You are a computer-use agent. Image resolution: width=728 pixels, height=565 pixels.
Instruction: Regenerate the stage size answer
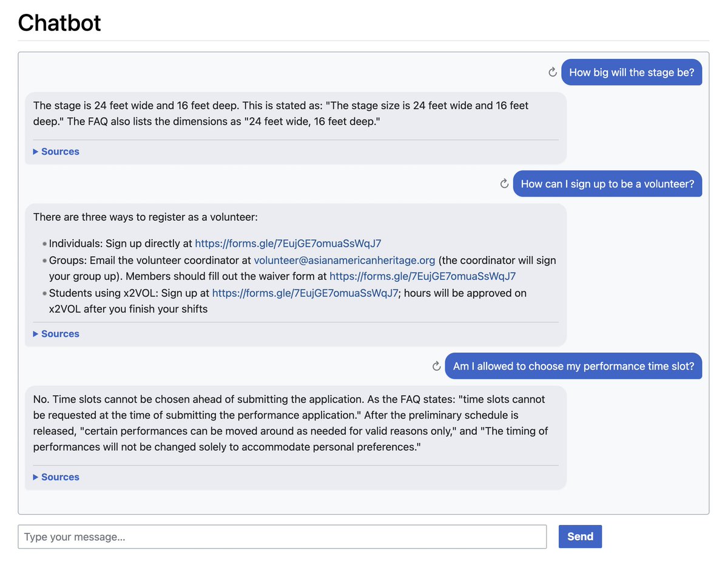pyautogui.click(x=552, y=72)
